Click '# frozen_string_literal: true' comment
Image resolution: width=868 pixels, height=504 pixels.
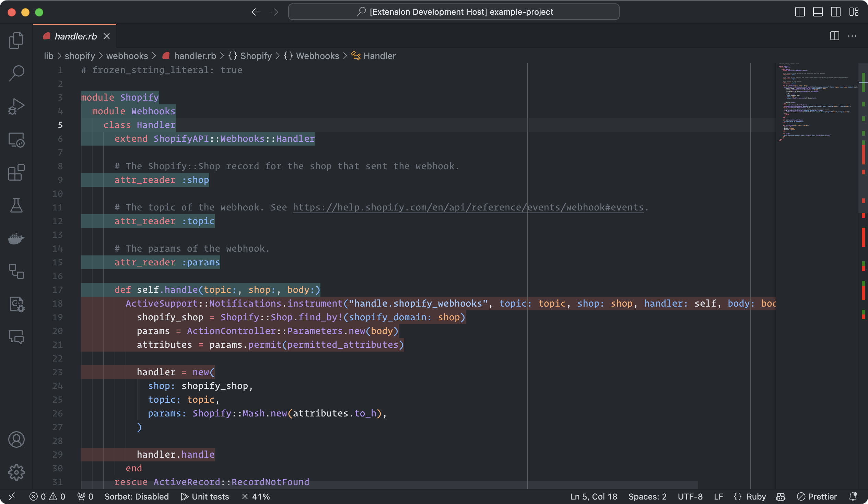[x=162, y=70]
